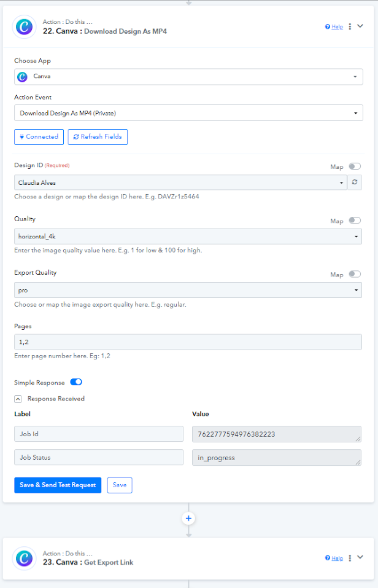Click the plus icon to add a step
This screenshot has width=378, height=588.
[188, 518]
